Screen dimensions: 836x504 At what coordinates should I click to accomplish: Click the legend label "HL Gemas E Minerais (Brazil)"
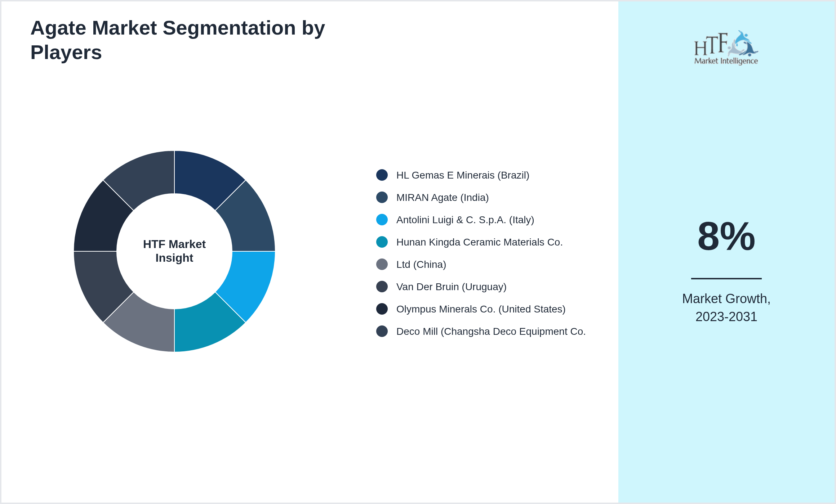(x=463, y=175)
